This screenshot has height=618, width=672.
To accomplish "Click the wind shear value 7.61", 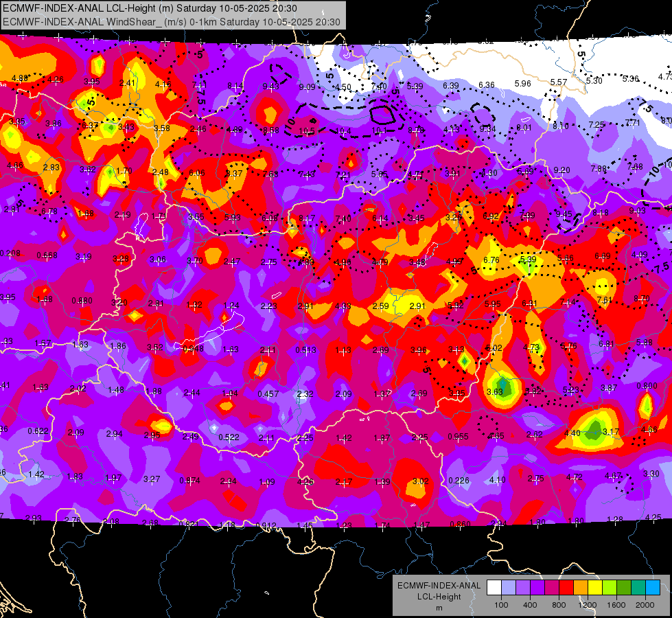I will (604, 300).
